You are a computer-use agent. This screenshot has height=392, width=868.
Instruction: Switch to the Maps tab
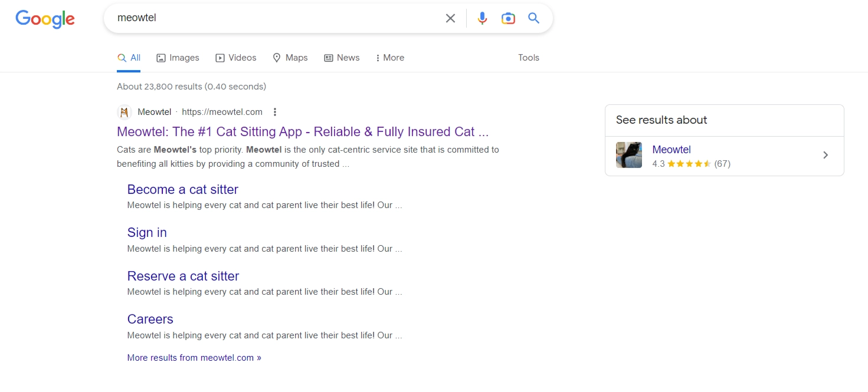[290, 58]
